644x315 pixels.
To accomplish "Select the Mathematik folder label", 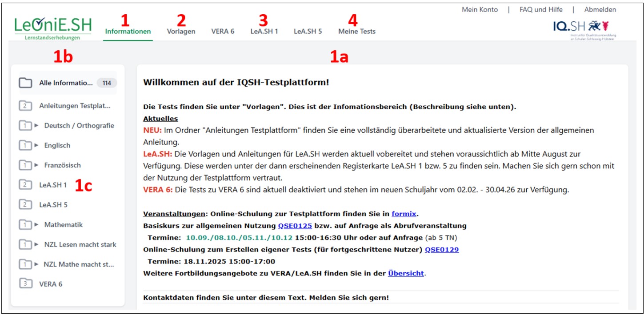I will (64, 225).
